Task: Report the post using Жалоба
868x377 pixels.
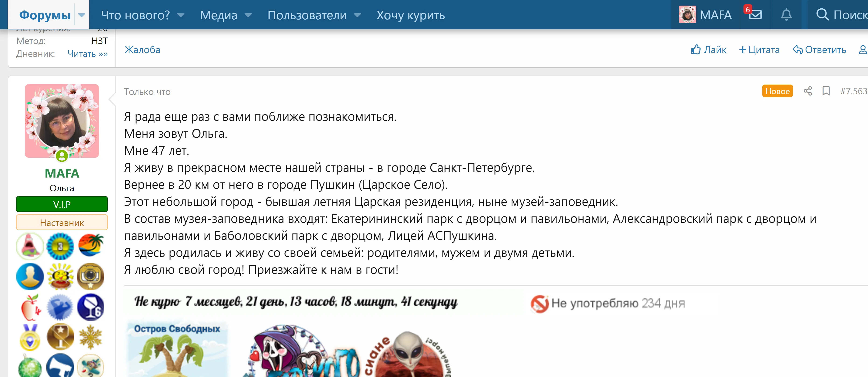Action: (x=142, y=49)
